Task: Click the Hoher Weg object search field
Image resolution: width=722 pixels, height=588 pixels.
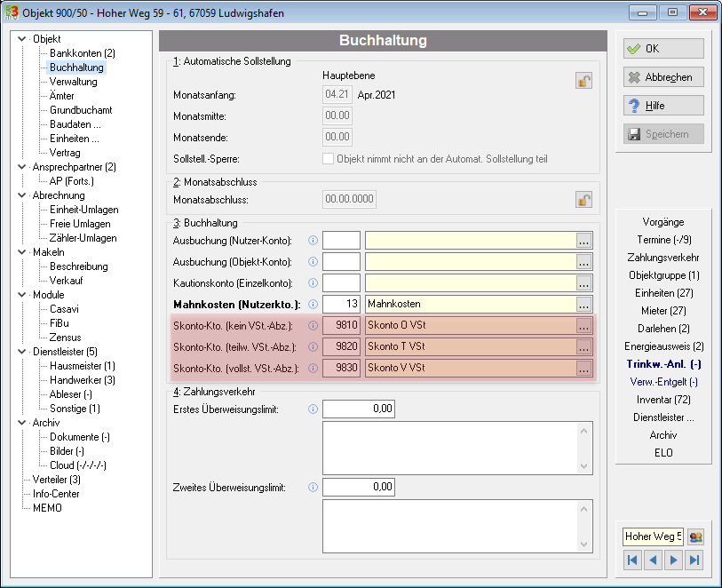Action: 653,536
